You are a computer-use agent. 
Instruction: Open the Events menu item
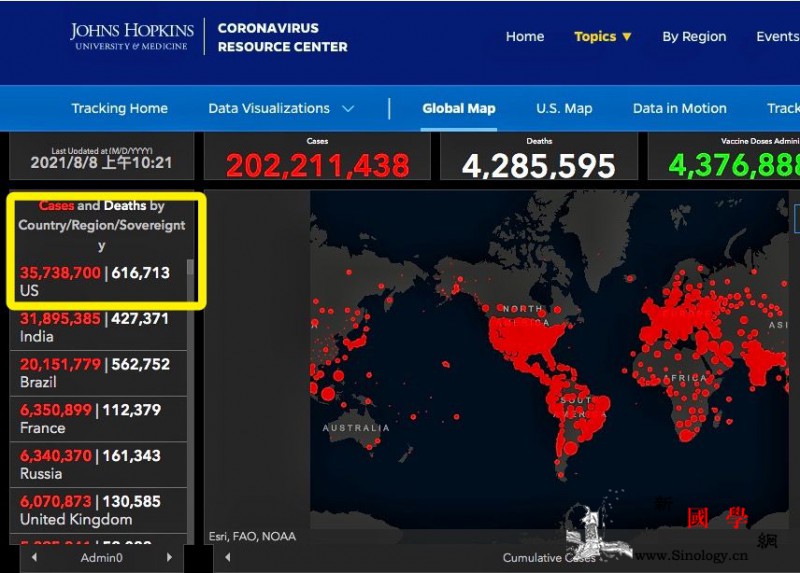point(778,37)
